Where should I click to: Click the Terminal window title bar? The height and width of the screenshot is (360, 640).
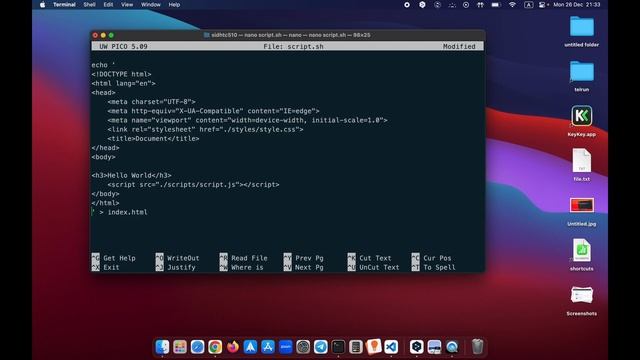click(x=288, y=35)
